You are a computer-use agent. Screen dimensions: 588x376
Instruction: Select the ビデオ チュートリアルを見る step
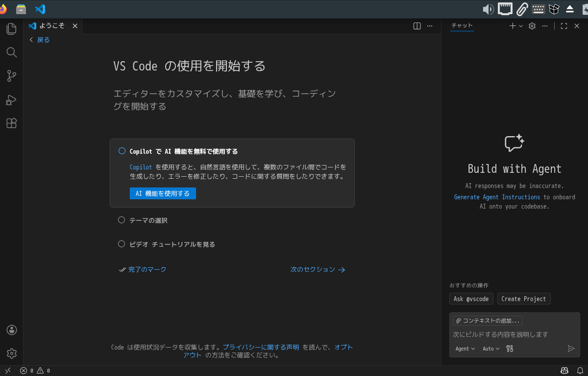point(171,244)
